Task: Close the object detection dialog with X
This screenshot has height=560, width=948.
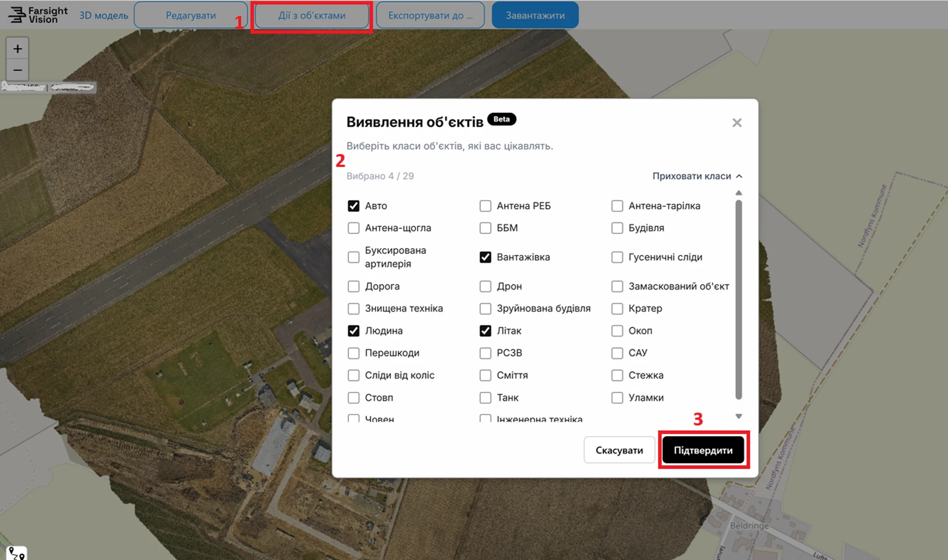Action: [737, 123]
